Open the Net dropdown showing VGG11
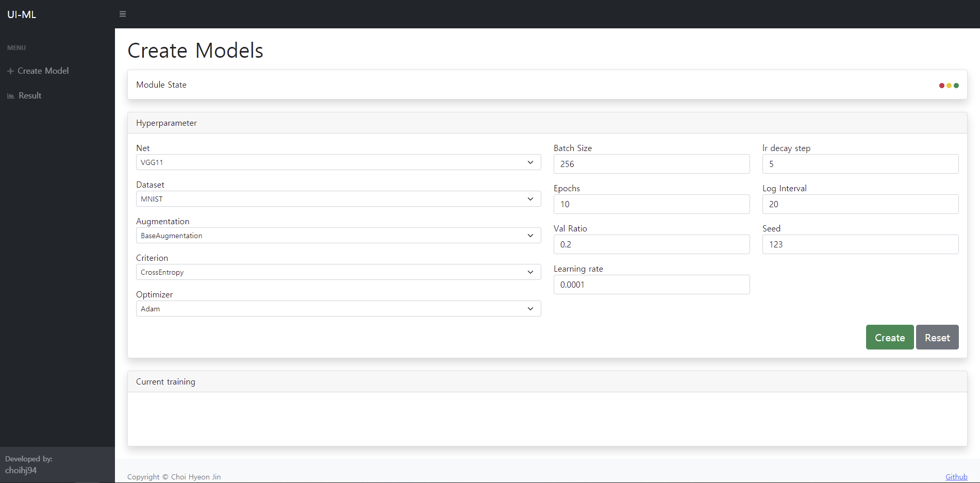Image resolution: width=980 pixels, height=483 pixels. pos(338,162)
